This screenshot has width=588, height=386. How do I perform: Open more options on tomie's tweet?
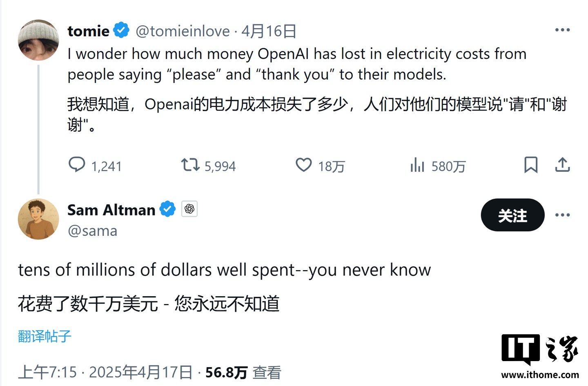coord(562,30)
